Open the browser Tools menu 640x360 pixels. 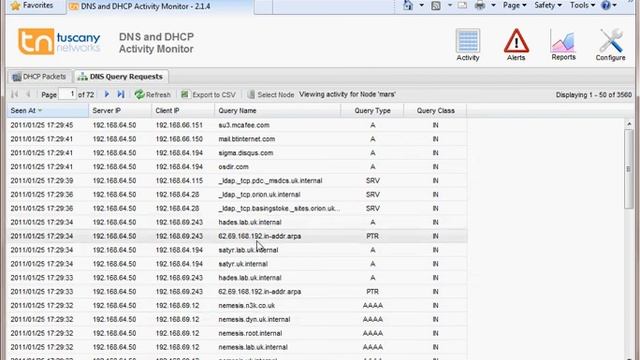(x=582, y=5)
